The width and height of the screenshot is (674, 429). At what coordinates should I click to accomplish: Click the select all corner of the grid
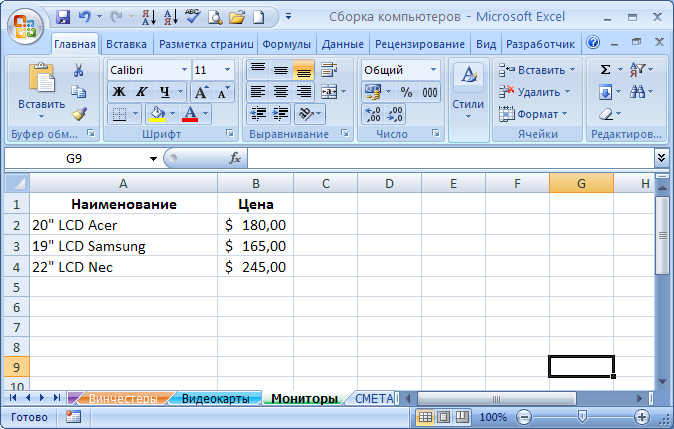pos(17,184)
